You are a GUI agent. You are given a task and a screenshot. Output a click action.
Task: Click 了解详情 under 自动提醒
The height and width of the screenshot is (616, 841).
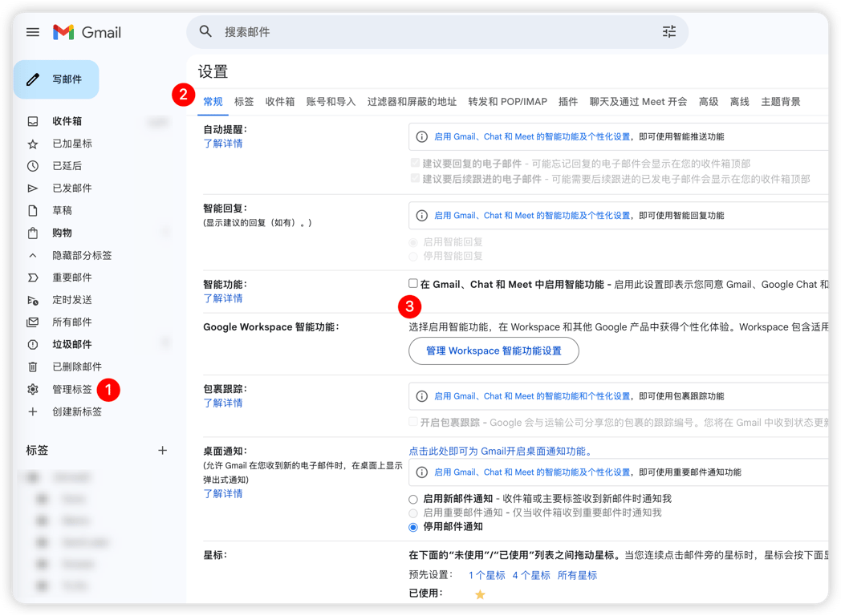coord(223,143)
